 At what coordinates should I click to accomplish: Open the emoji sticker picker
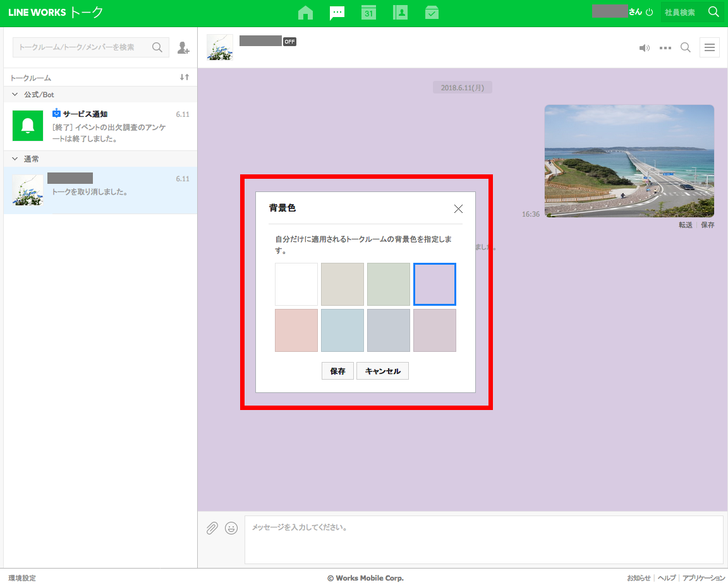pos(231,528)
